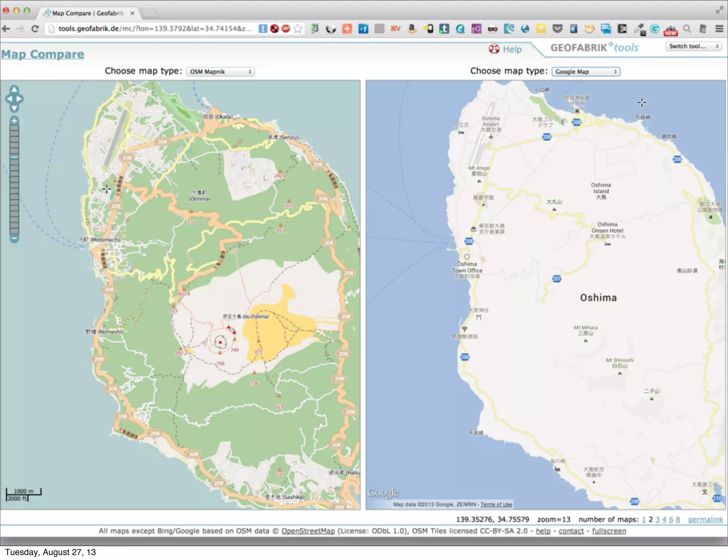Click the permalink link
The image size is (728, 560).
[x=705, y=519]
